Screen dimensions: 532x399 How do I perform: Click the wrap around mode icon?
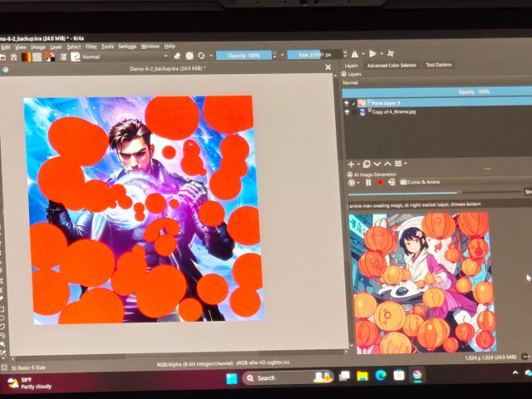391,53
